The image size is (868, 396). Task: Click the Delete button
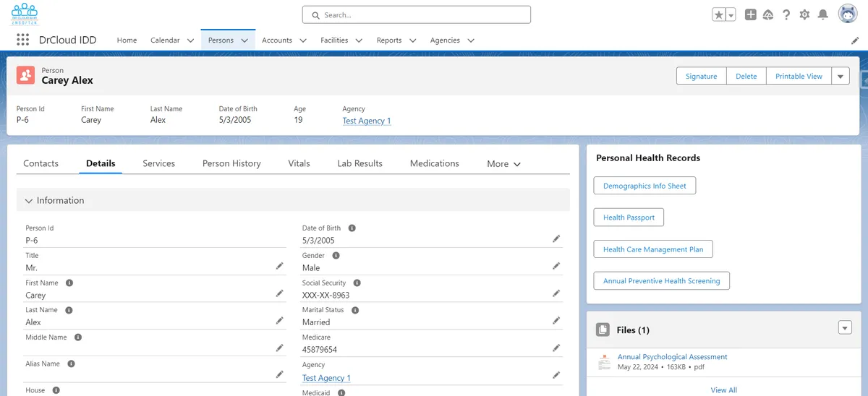(746, 76)
